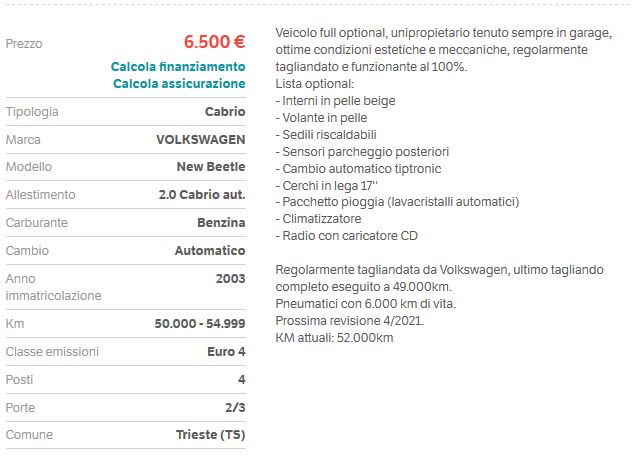The height and width of the screenshot is (465, 636).
Task: Select the Prezzo label
Action: click(x=24, y=44)
